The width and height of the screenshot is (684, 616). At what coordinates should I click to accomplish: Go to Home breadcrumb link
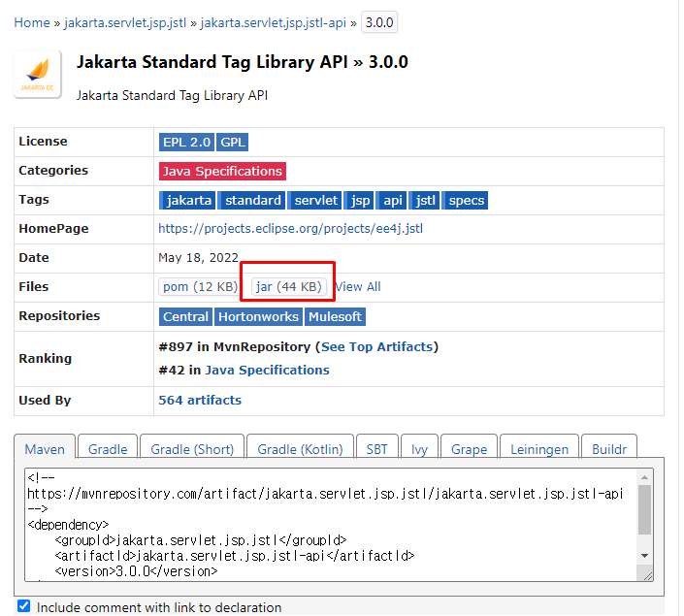(x=32, y=22)
